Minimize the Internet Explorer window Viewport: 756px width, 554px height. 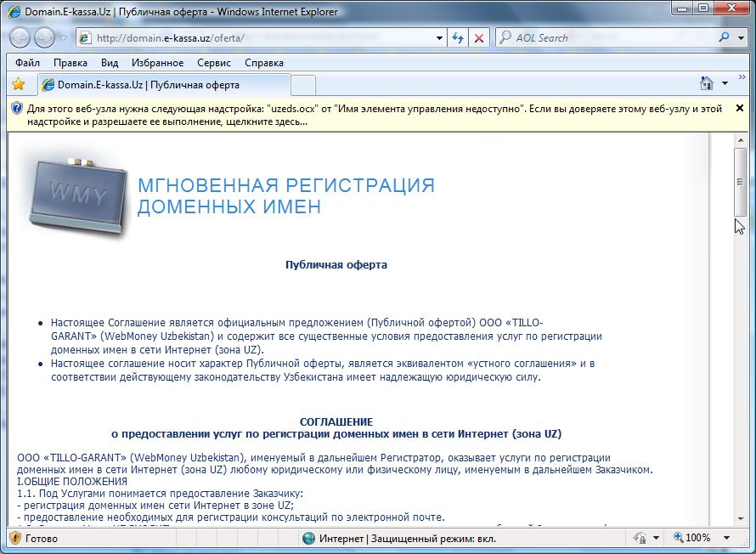pyautogui.click(x=682, y=8)
